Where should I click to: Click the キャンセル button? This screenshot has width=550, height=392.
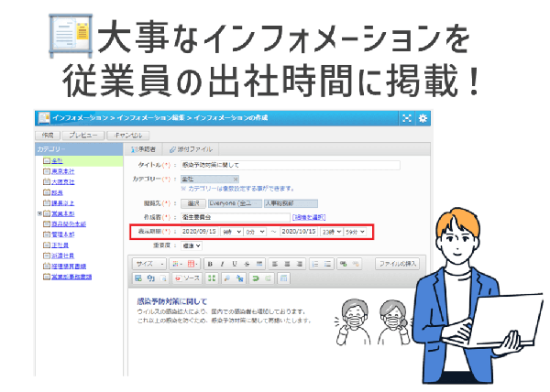coord(128,136)
